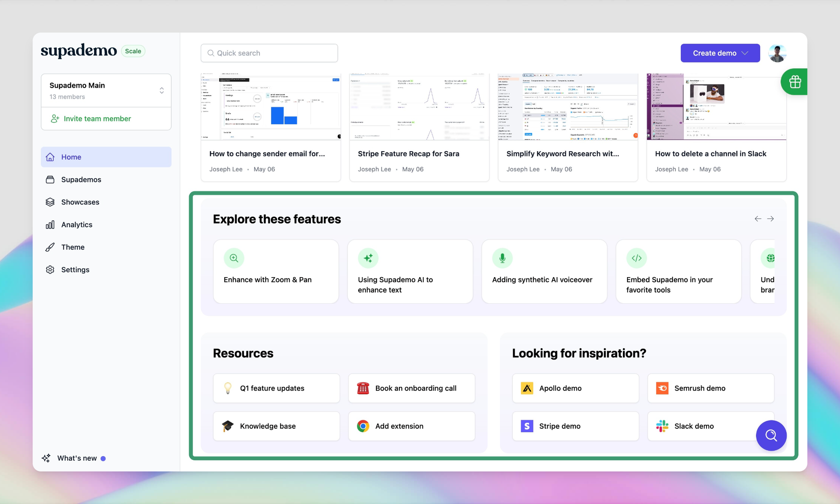Open What's new updates
The width and height of the screenshot is (840, 504).
pyautogui.click(x=73, y=458)
